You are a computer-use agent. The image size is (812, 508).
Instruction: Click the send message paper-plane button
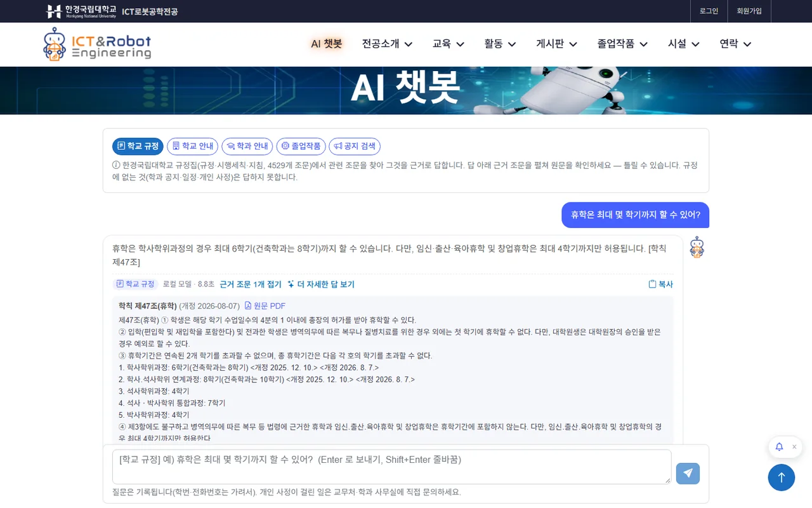click(688, 474)
